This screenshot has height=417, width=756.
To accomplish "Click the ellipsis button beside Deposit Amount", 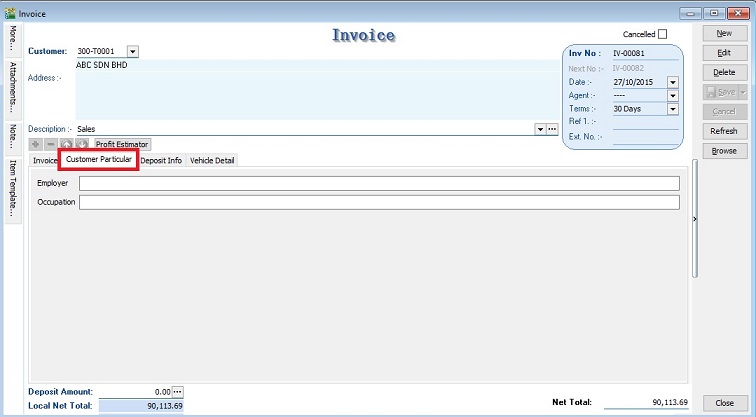I will click(x=179, y=391).
